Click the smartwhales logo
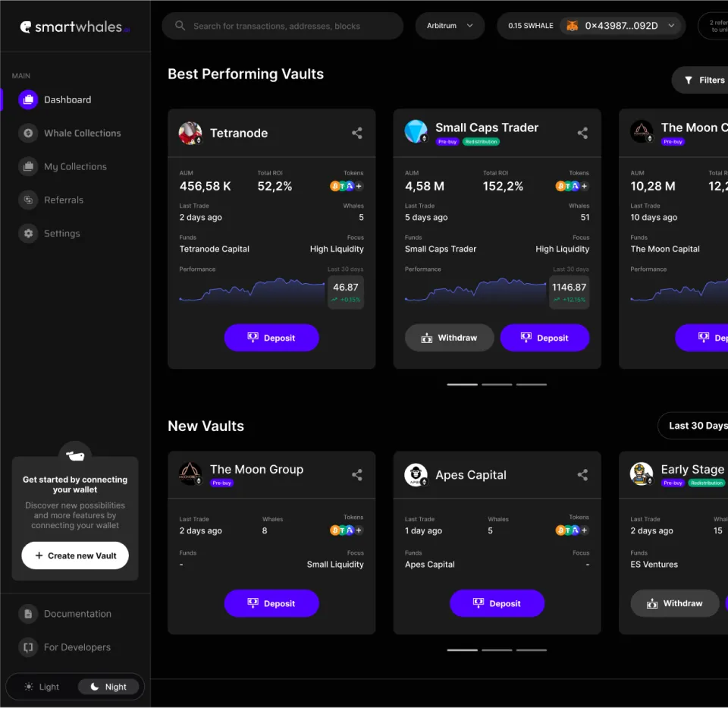The width and height of the screenshot is (728, 708). click(x=74, y=27)
